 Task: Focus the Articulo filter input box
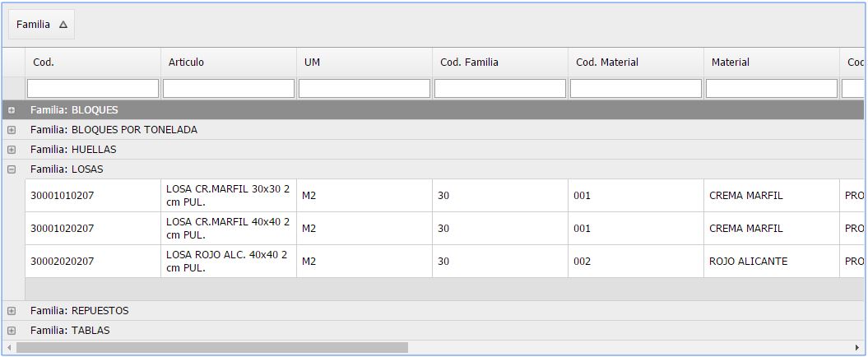coord(229,89)
